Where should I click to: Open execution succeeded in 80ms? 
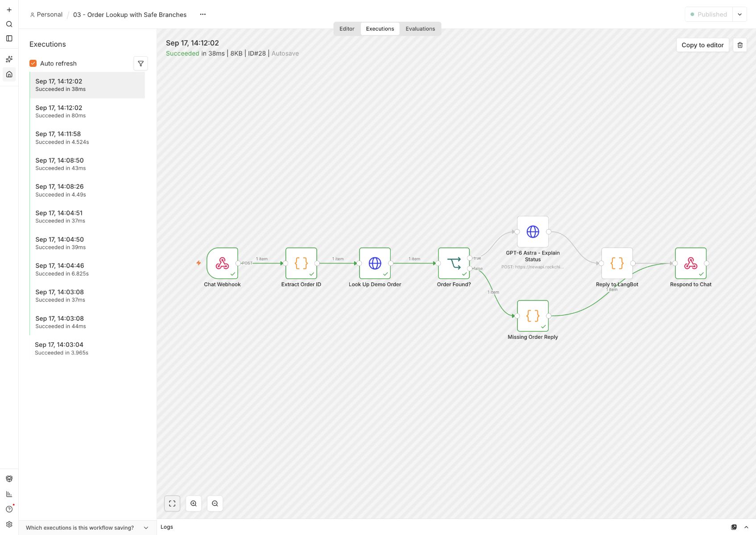point(87,111)
